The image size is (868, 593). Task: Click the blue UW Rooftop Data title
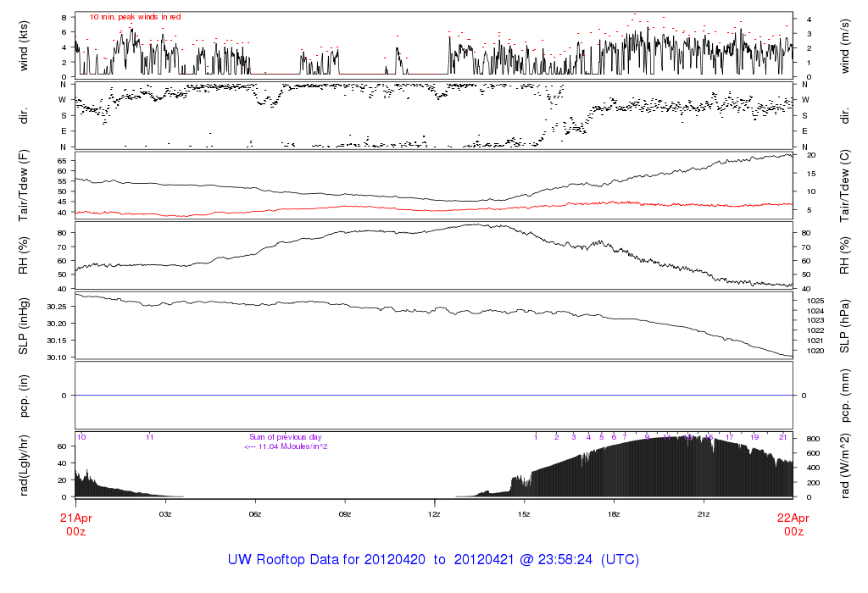433,560
